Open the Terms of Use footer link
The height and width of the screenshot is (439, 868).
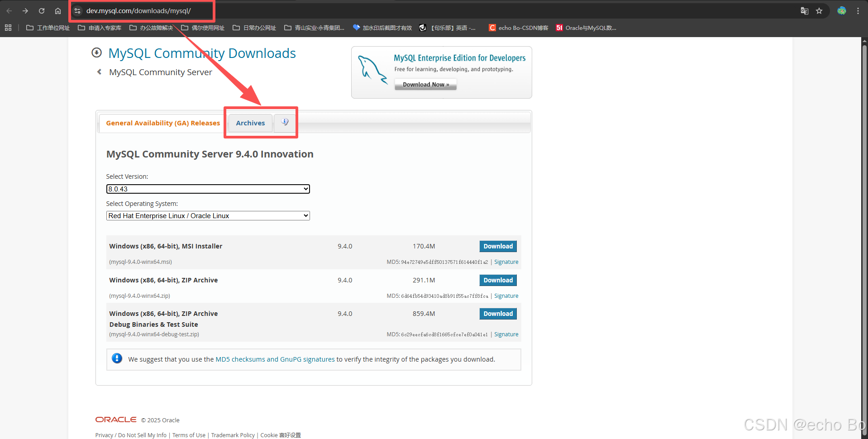click(x=189, y=435)
